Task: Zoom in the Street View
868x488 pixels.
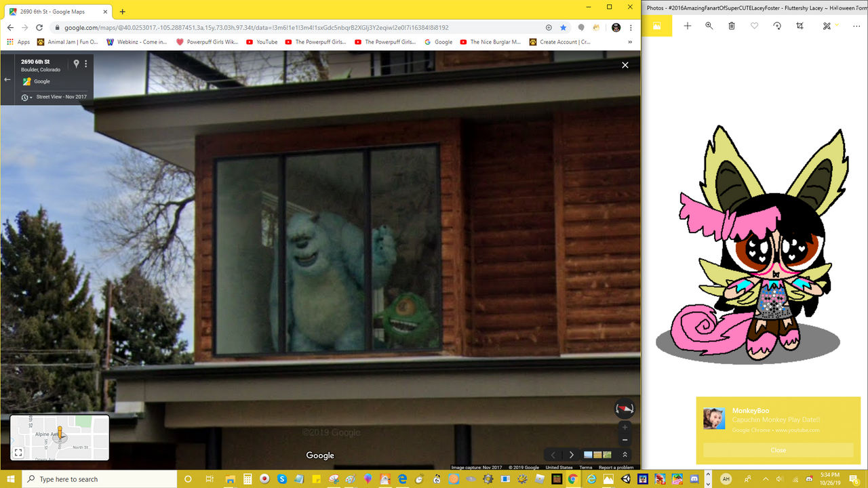Action: point(625,428)
